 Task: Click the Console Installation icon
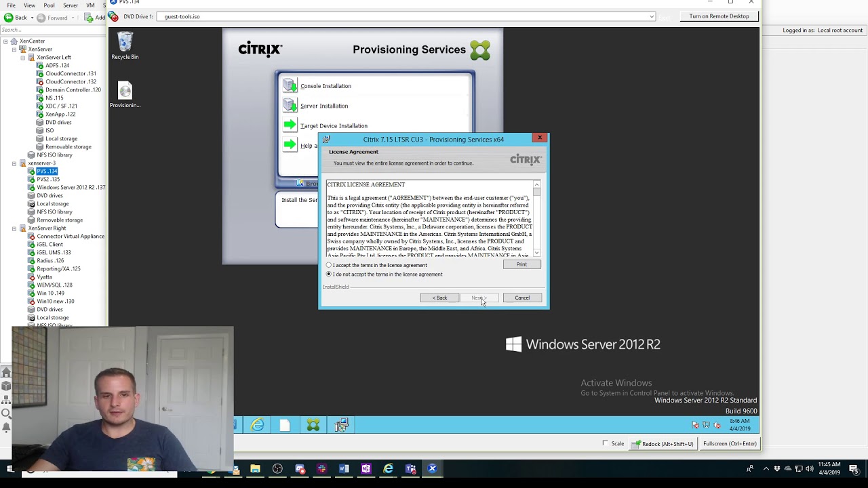[x=290, y=85]
